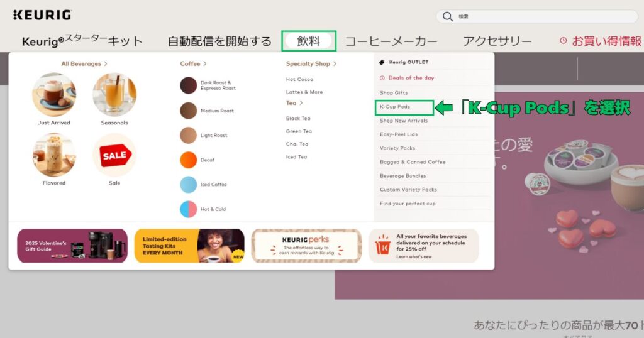This screenshot has width=644, height=338.
Task: Click the Medium Roast color circle
Action: (x=189, y=111)
